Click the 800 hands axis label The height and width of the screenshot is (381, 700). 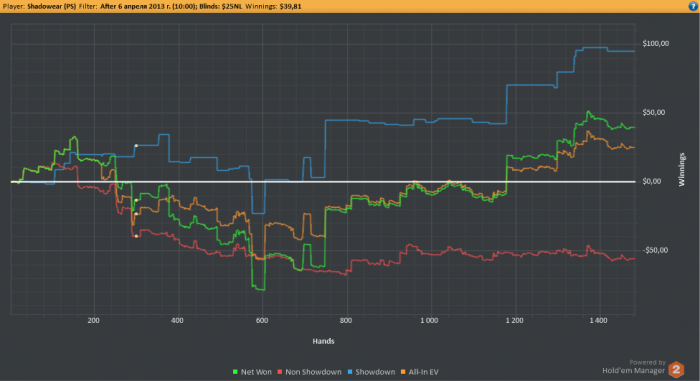[x=346, y=320]
